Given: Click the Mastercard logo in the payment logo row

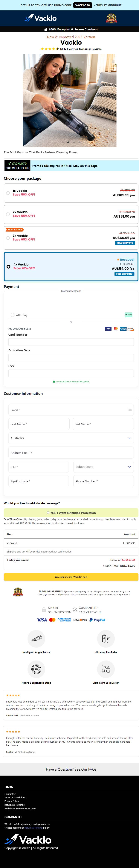Looking at the screenshot, I should pyautogui.click(x=52, y=620).
